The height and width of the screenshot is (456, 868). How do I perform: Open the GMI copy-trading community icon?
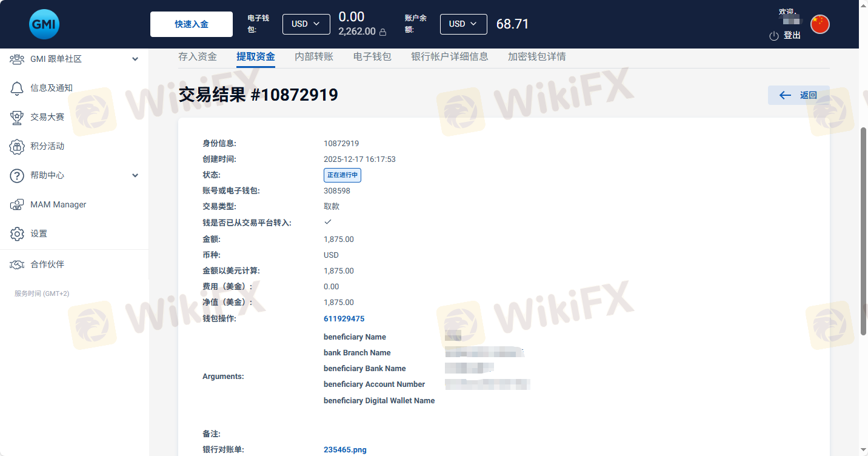[17, 59]
